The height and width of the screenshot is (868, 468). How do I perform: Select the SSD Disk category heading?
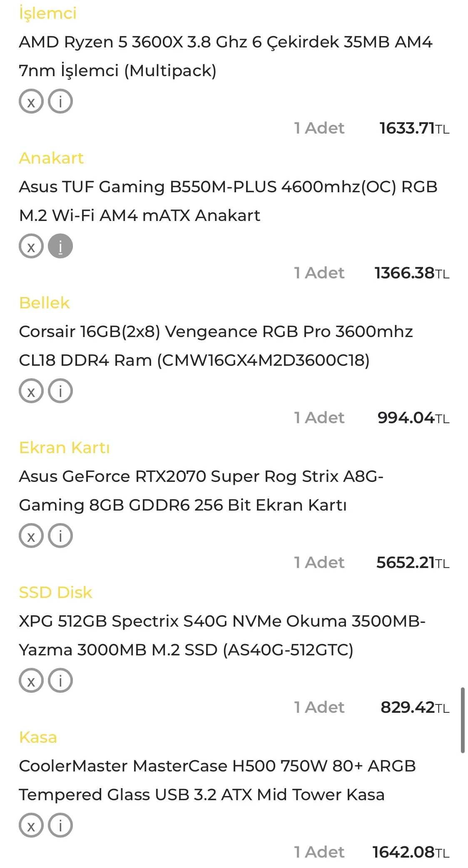55,593
